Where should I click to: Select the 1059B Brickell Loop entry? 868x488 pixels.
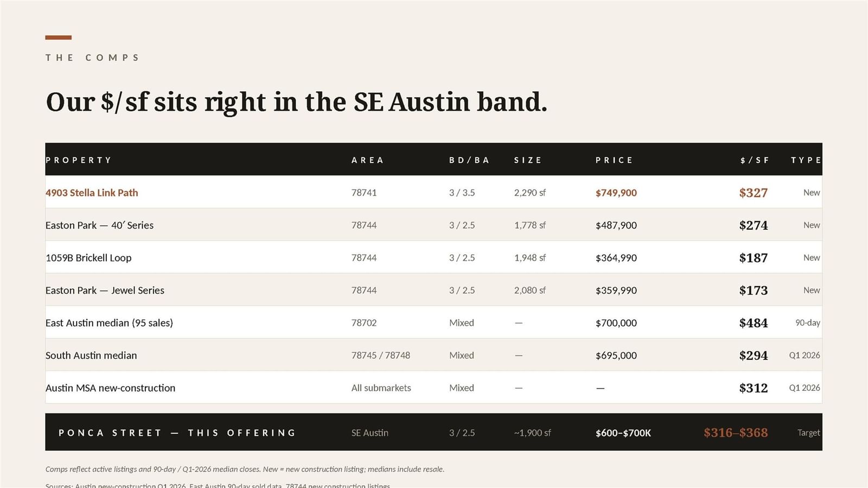tap(88, 258)
